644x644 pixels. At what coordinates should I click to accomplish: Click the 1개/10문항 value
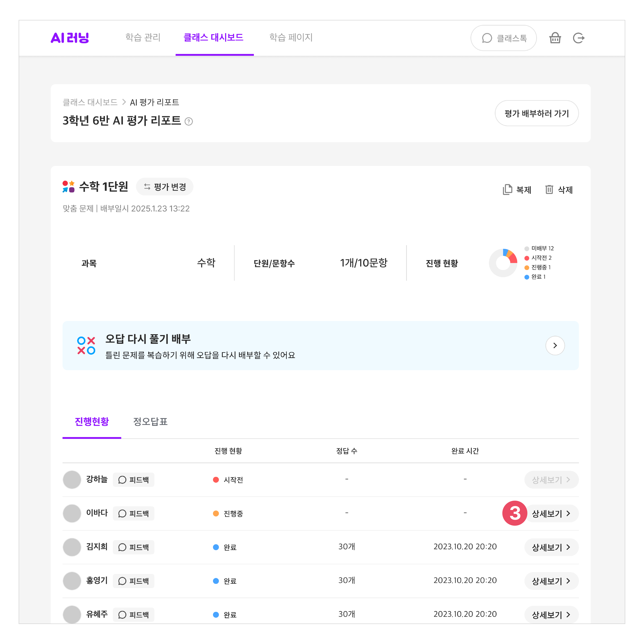(364, 263)
